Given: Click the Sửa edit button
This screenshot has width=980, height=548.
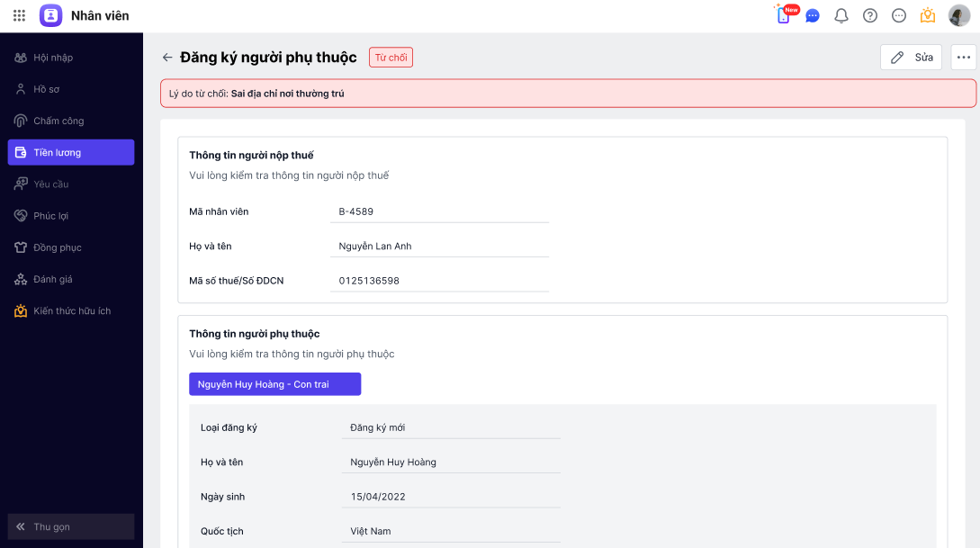Looking at the screenshot, I should pyautogui.click(x=911, y=58).
